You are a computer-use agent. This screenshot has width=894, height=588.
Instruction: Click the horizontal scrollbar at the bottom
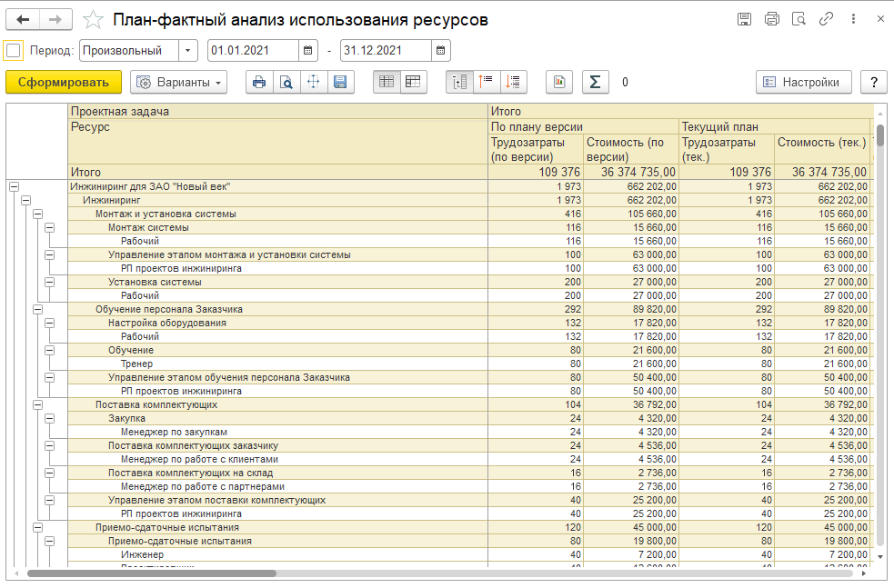(x=152, y=573)
